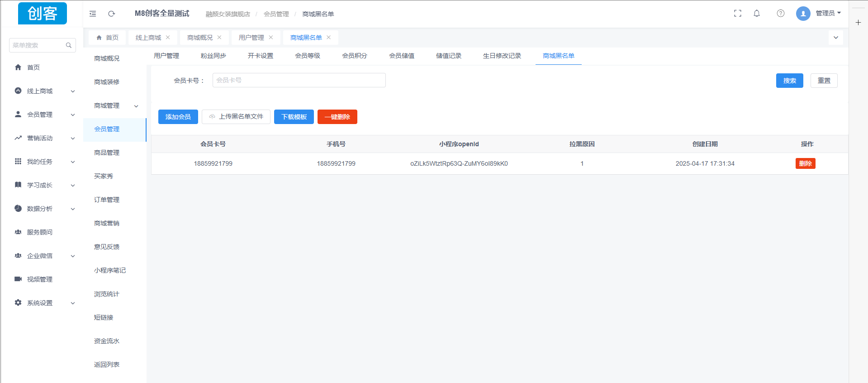Open the 开卡设置 tab

261,56
